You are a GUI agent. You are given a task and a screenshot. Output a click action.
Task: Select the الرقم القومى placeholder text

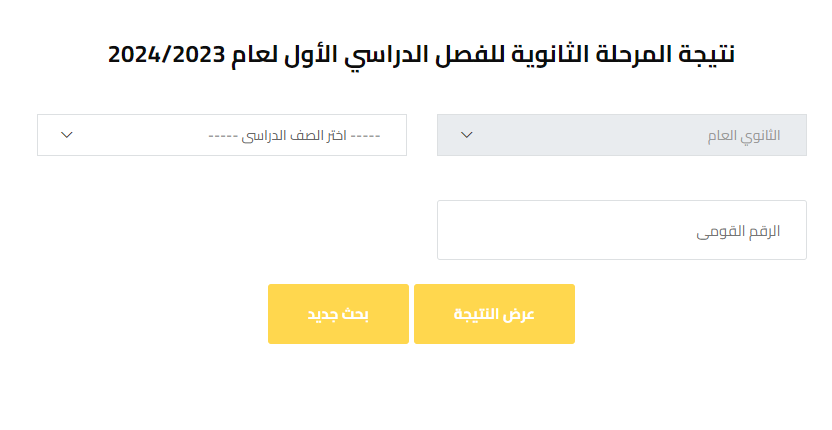point(738,231)
